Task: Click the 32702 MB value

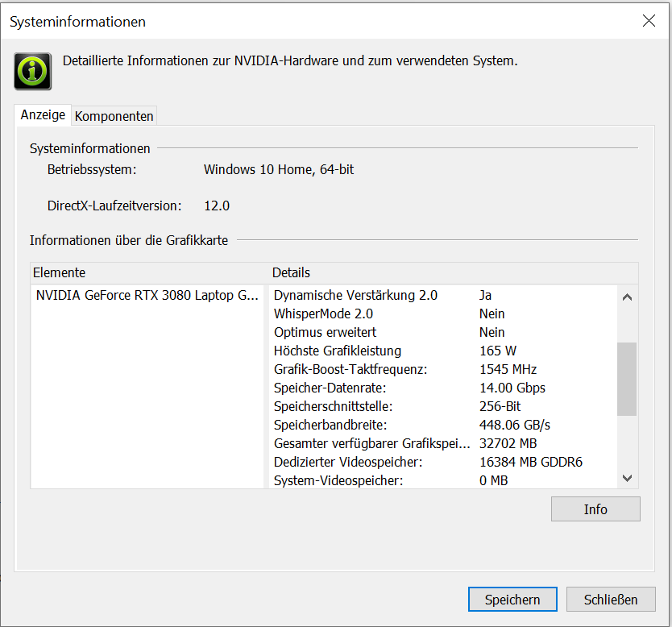Action: coord(508,443)
